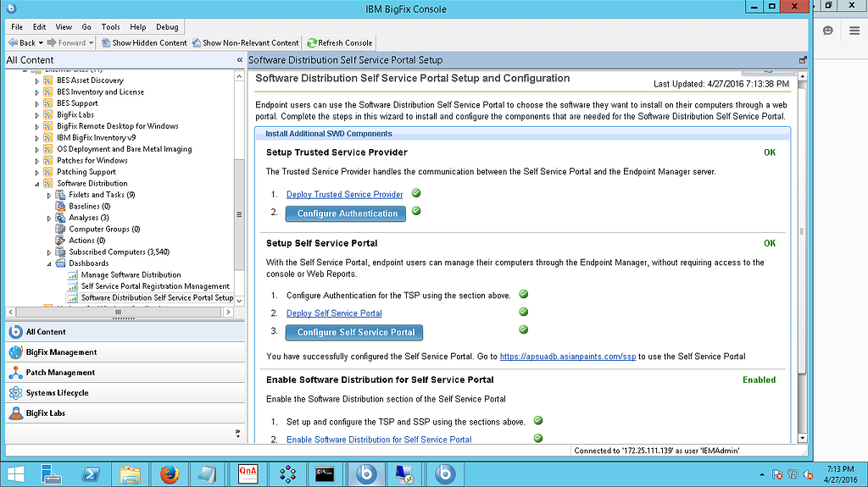The height and width of the screenshot is (487, 868).
Task: Open the Systems Lifecycle domain icon
Action: pyautogui.click(x=14, y=393)
